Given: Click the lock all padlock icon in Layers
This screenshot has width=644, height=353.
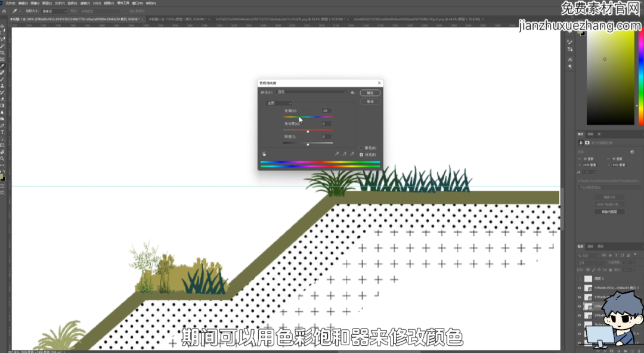Looking at the screenshot, I should point(611,270).
